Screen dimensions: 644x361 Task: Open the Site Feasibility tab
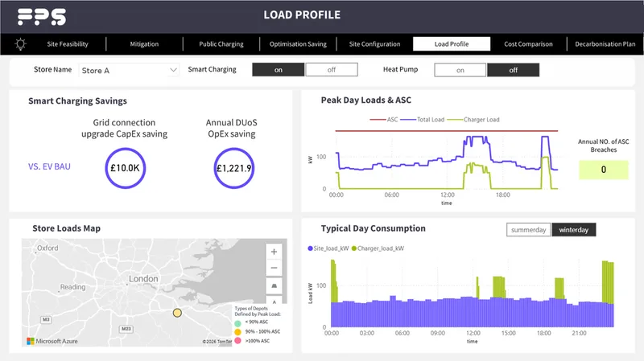pos(68,44)
